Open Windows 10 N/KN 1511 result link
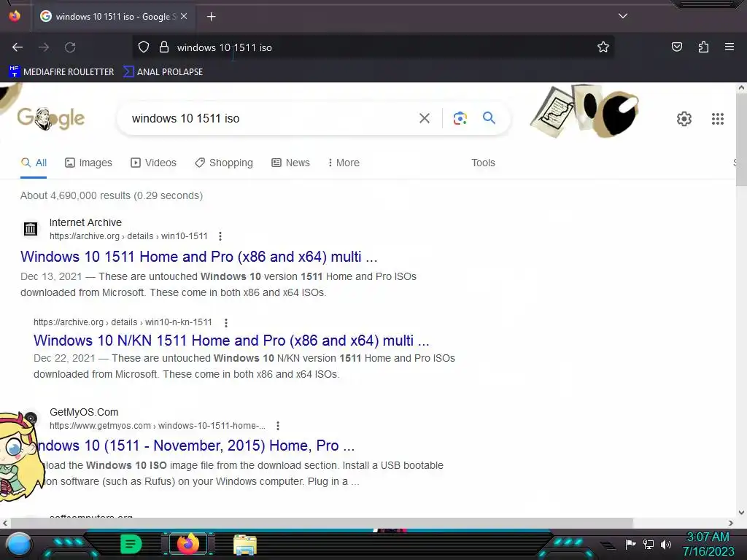The image size is (747, 560). pyautogui.click(x=231, y=341)
